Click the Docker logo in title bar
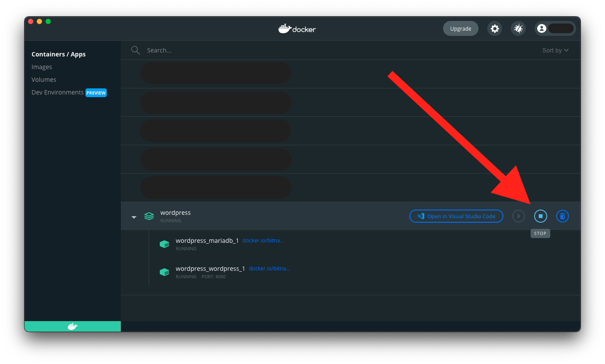605x364 pixels. [297, 29]
